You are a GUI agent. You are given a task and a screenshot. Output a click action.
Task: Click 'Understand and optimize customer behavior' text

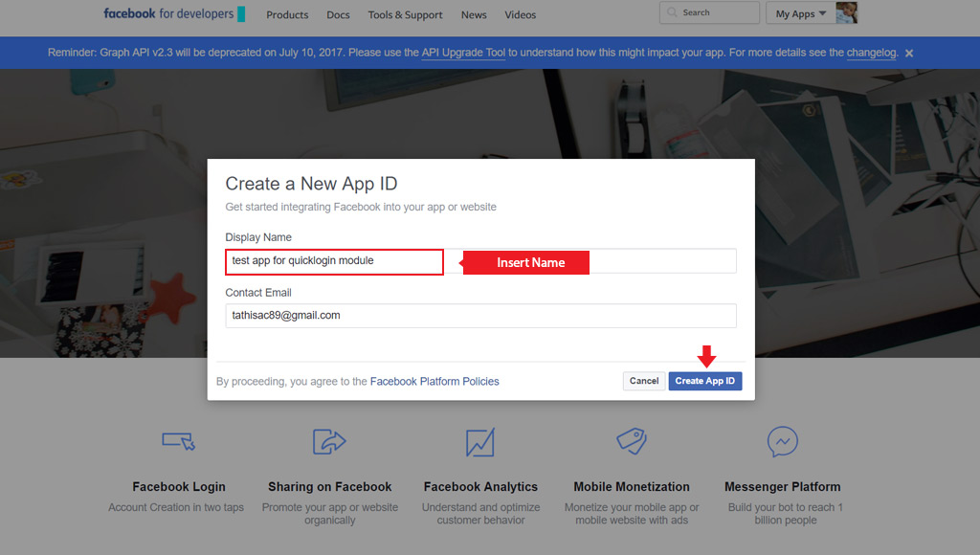(x=480, y=514)
